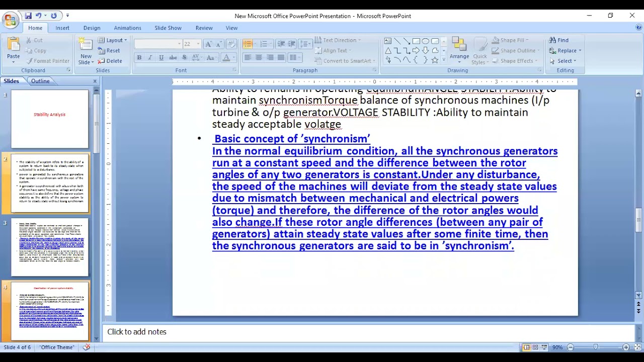Screen dimensions: 644x362
Task: Undo the last action
Action: [38, 16]
